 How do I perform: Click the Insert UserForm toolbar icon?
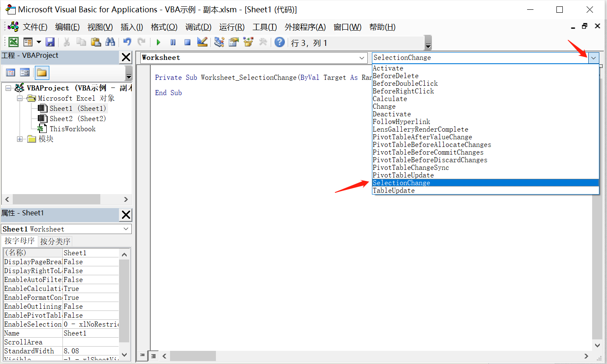pos(28,42)
